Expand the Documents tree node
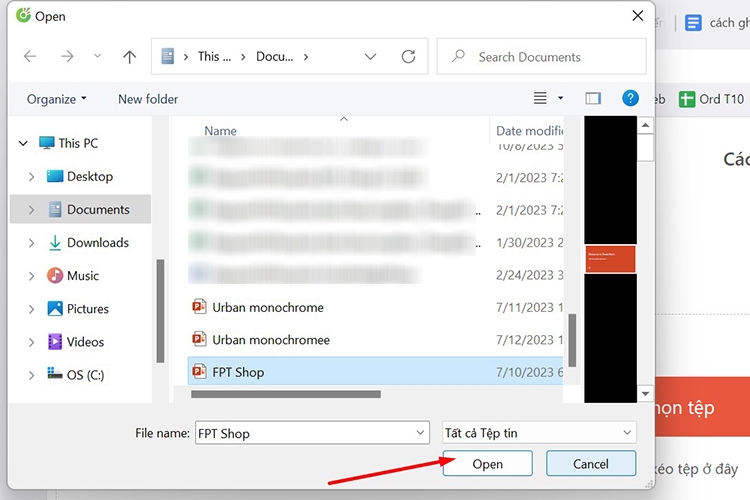Screen dimensions: 750x500 (31, 210)
